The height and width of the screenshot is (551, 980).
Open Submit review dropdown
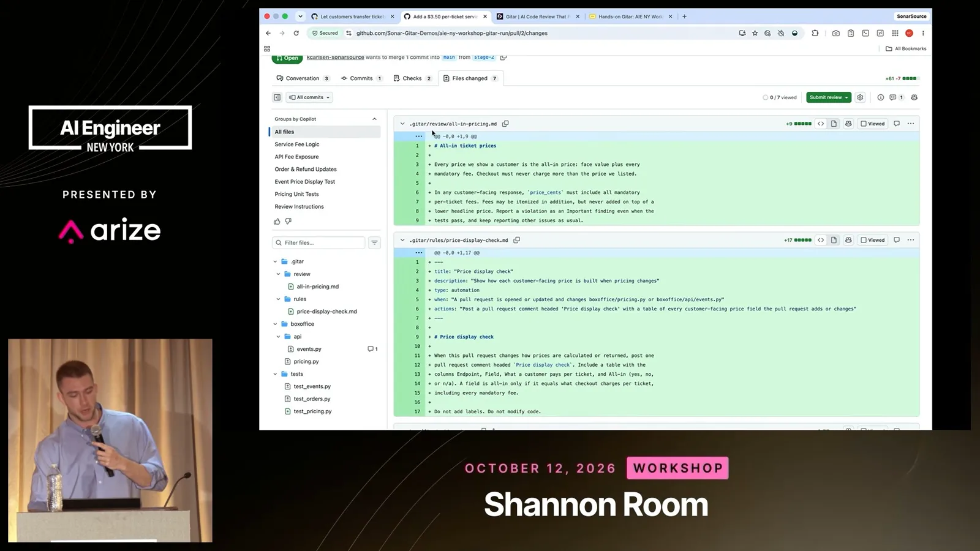[x=829, y=97]
